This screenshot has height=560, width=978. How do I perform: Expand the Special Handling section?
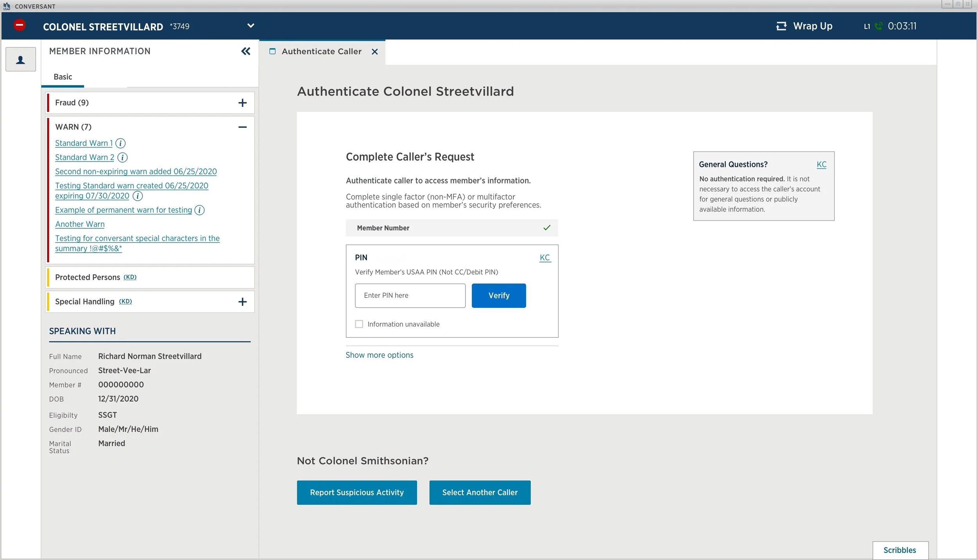pyautogui.click(x=243, y=302)
